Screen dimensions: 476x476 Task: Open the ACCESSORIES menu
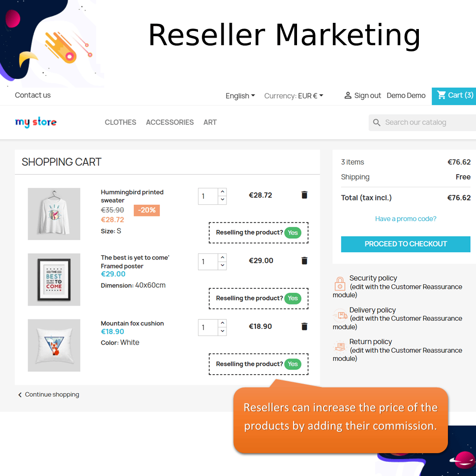click(170, 122)
